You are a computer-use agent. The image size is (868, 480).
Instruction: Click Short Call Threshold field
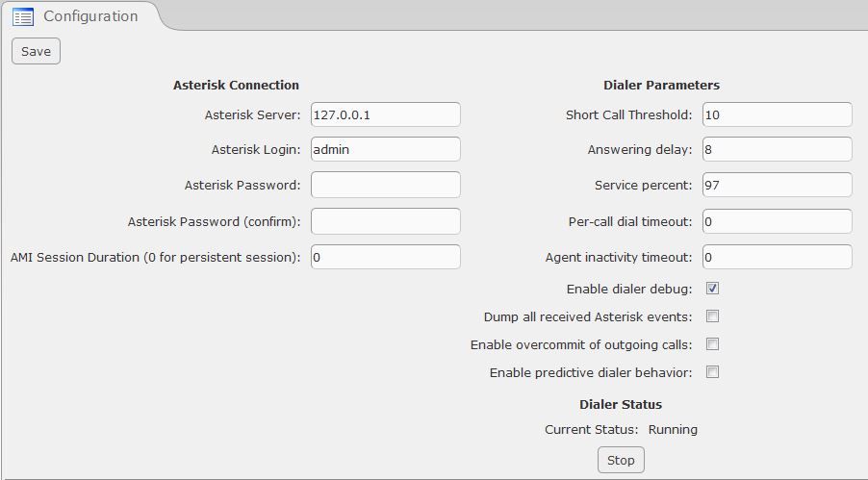coord(778,114)
